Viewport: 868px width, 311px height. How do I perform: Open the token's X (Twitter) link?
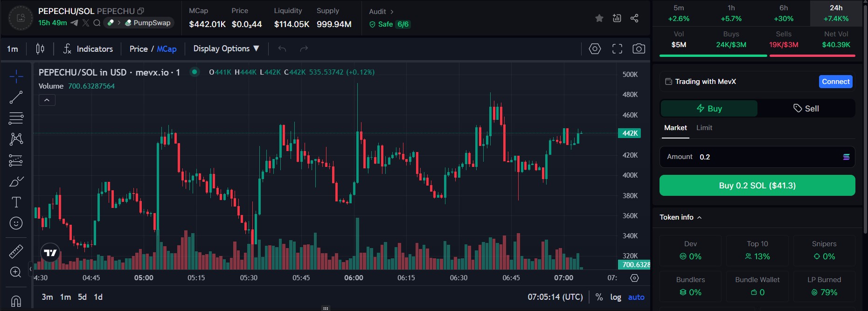click(86, 23)
